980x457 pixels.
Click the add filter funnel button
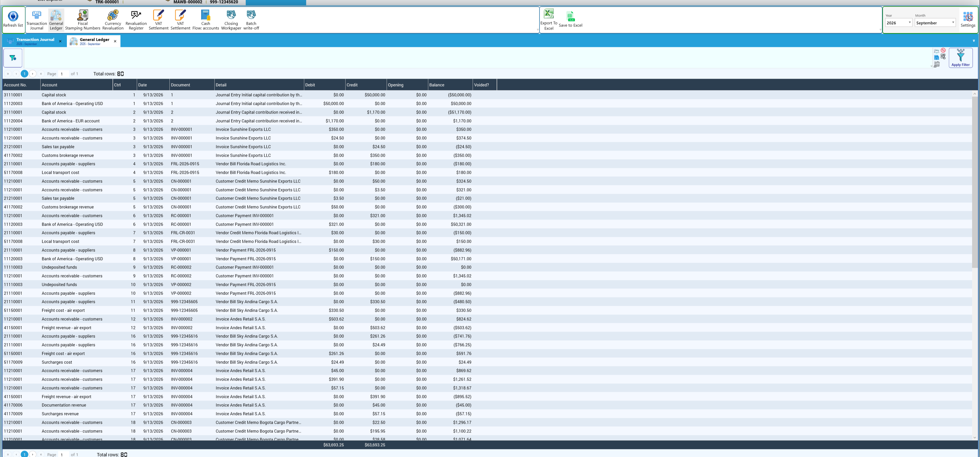[x=13, y=58]
